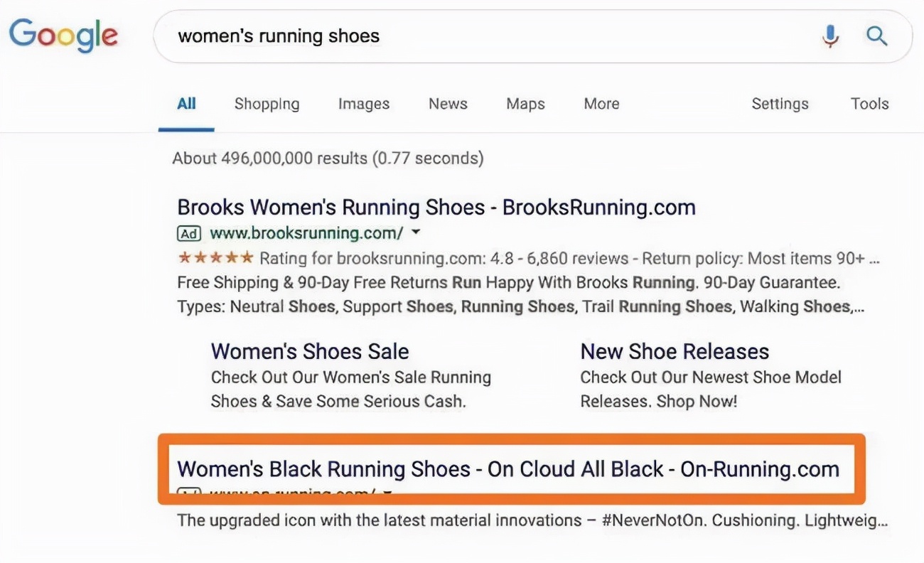Screen dimensions: 924x563
Task: Open Brooks Women's Running Shoes ad headline
Action: pos(436,208)
